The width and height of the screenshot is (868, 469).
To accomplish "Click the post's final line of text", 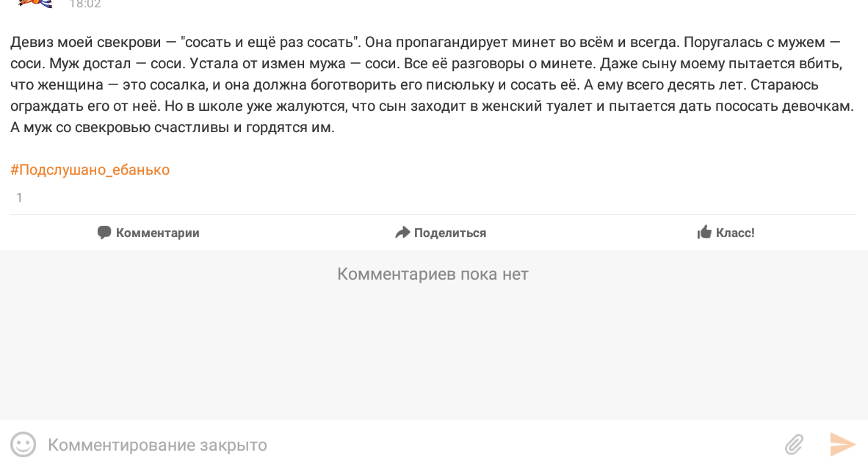I will click(172, 128).
